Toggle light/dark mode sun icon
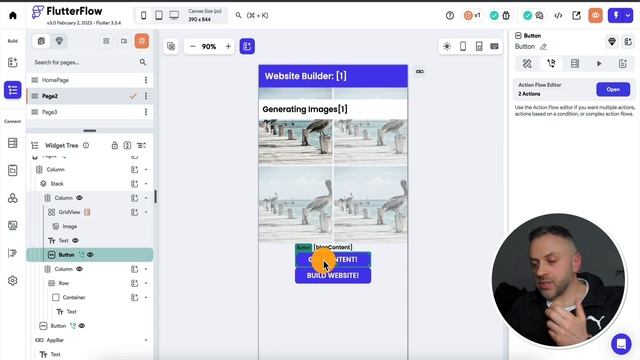The image size is (640, 360). point(447,47)
